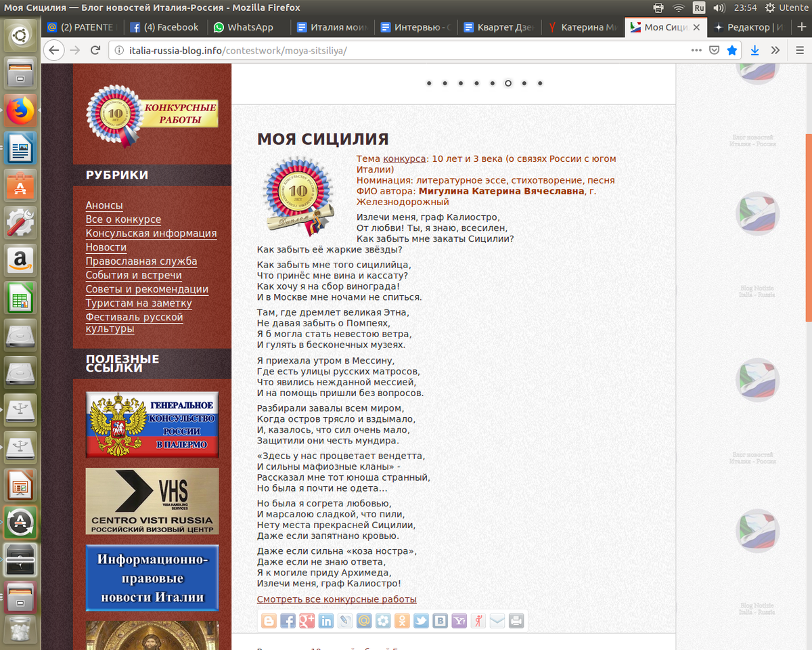Close the Моя Сицилия tab
Screen dimensions: 812x650
tap(697, 27)
